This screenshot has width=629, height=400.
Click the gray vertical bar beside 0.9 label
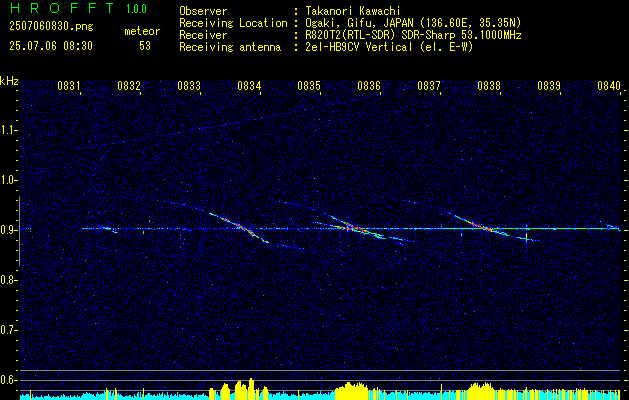point(19,231)
